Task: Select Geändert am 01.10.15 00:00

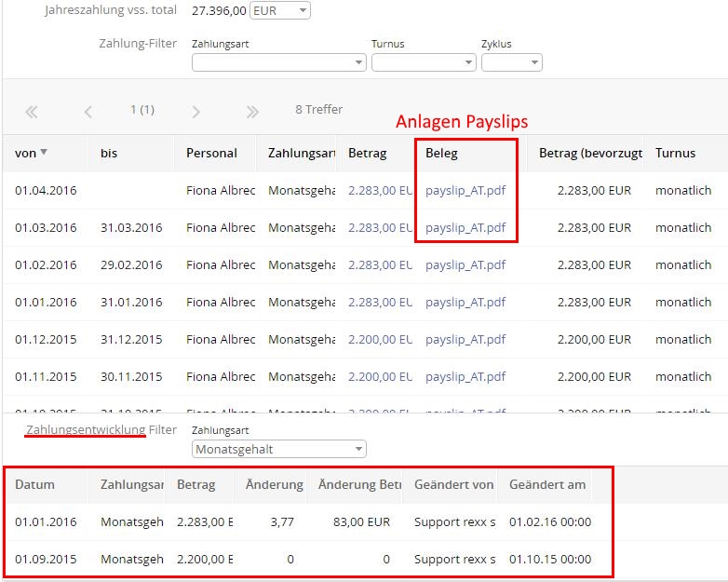Action: [x=550, y=559]
